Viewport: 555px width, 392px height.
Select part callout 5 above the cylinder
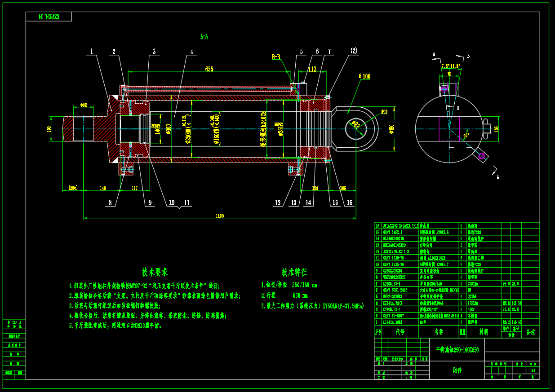pyautogui.click(x=301, y=52)
